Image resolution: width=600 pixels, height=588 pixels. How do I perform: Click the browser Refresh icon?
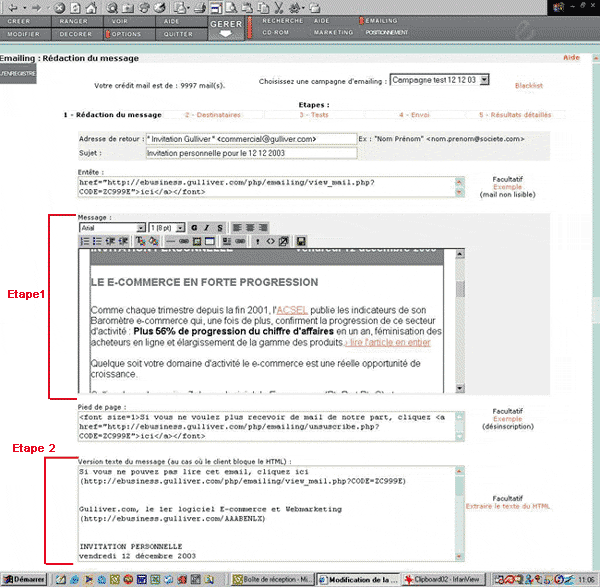75,7
